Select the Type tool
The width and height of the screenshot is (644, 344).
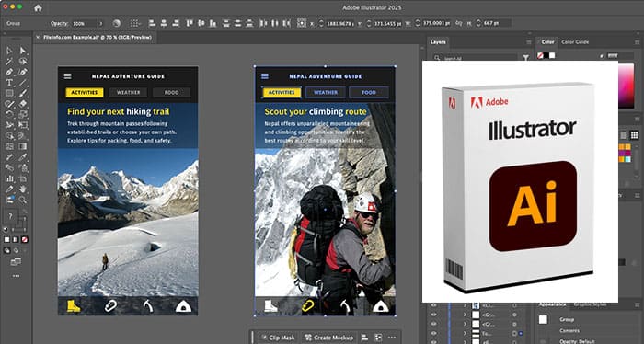coord(9,83)
